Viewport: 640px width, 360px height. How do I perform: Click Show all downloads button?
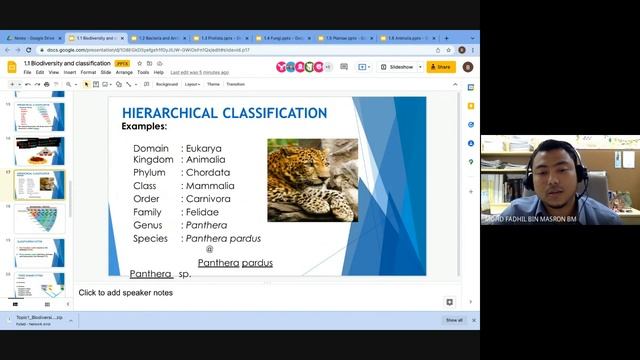(454, 320)
